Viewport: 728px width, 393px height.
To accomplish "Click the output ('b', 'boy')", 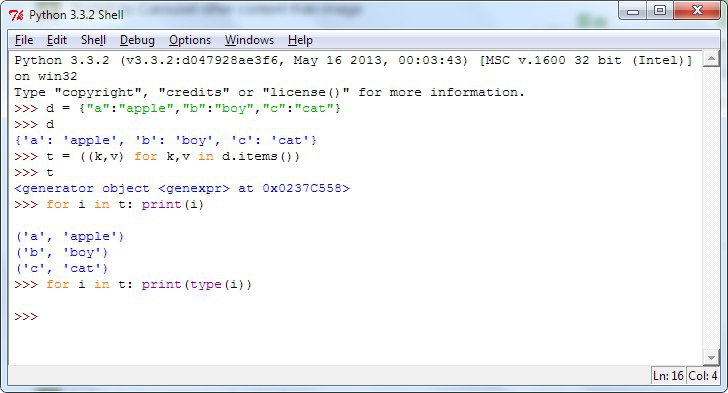I will click(62, 253).
